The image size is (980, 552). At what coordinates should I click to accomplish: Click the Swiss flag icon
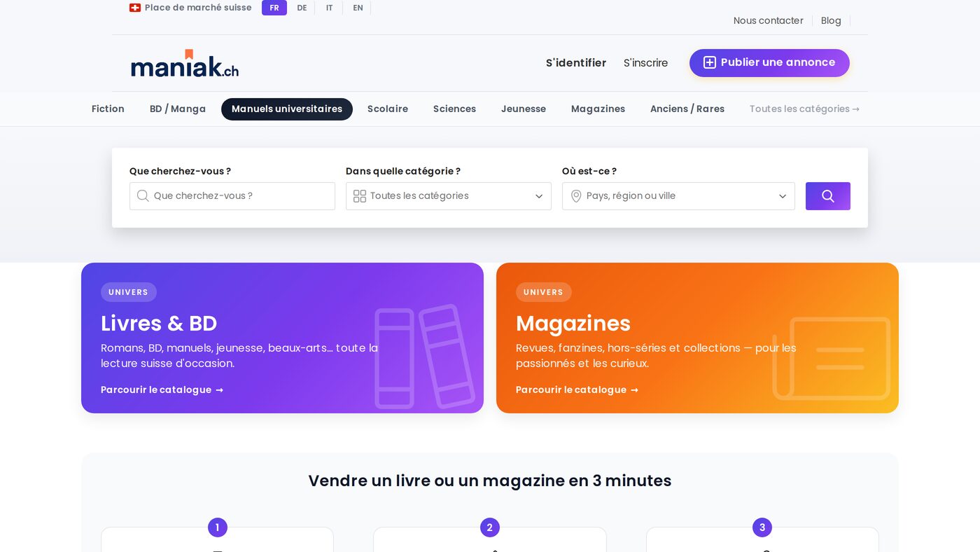click(x=135, y=8)
